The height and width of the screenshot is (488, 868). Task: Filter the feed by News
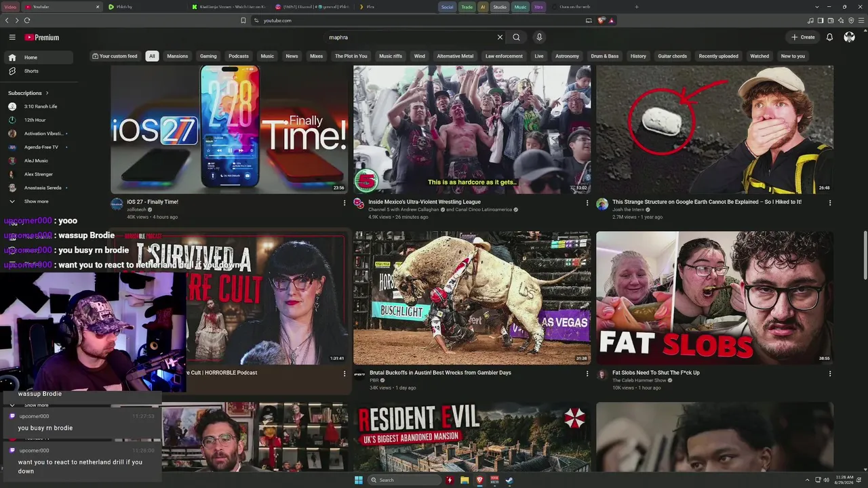(292, 56)
